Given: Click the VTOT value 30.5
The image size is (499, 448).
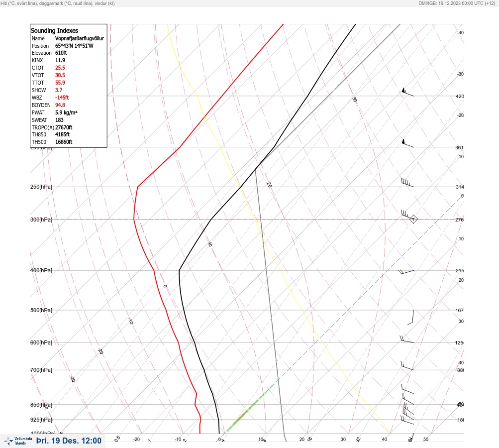Looking at the screenshot, I should pyautogui.click(x=60, y=75).
